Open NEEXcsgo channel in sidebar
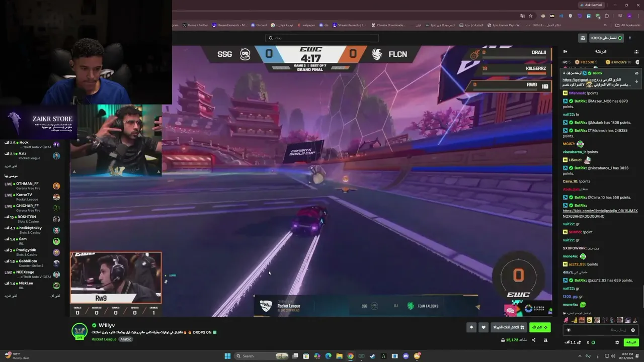The height and width of the screenshot is (362, 644). (31, 275)
